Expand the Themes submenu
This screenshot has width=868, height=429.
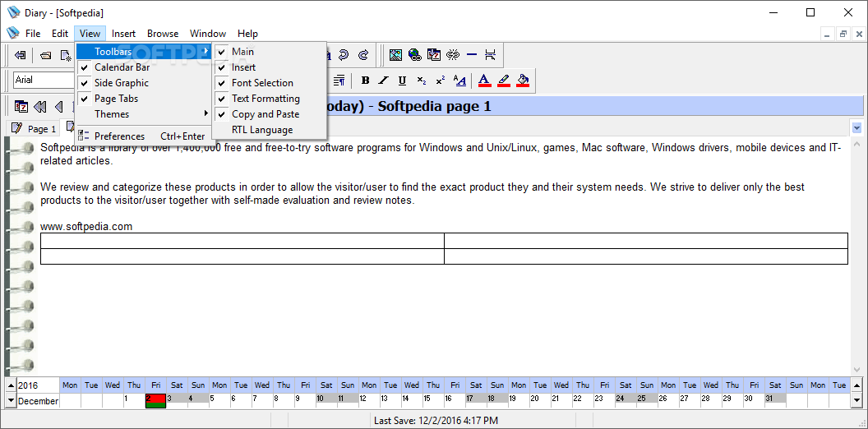144,113
